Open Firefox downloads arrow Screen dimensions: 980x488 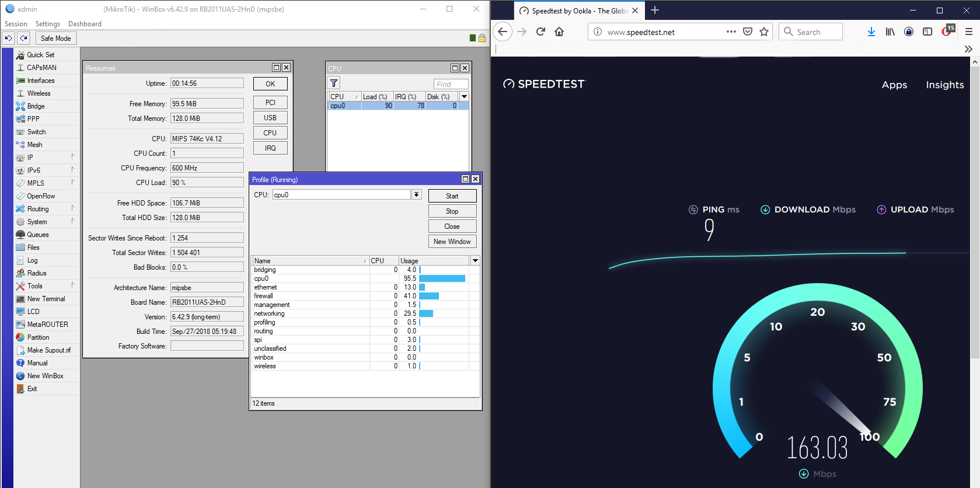(871, 32)
